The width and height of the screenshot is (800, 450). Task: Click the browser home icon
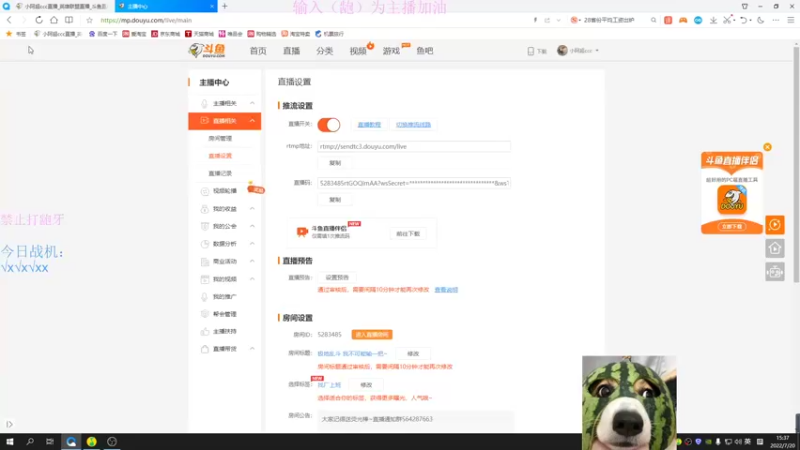(x=54, y=20)
